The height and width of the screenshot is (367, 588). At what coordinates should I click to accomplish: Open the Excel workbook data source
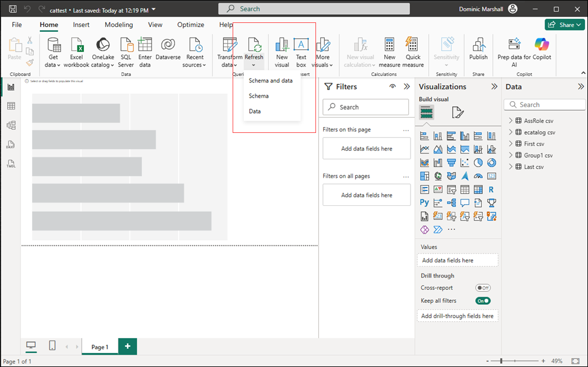point(76,46)
